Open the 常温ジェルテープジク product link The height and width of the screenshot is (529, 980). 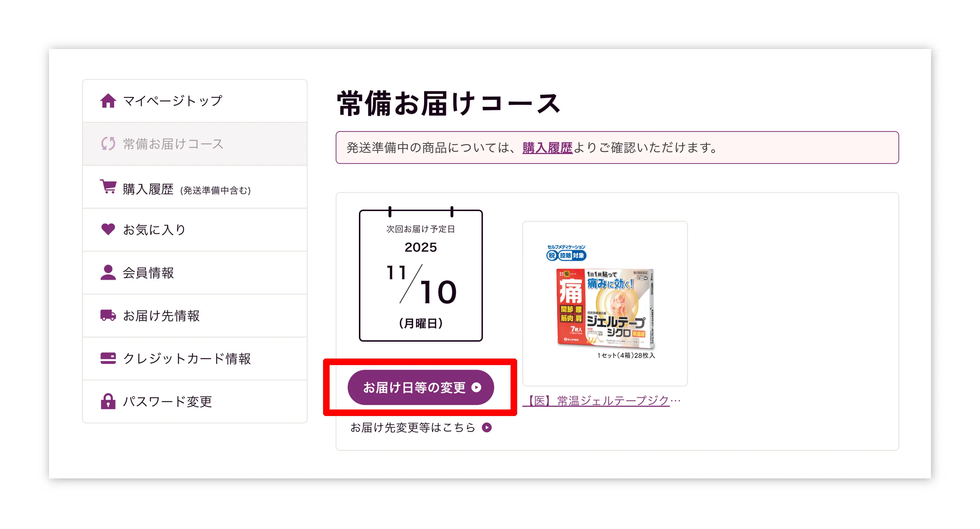tap(602, 400)
